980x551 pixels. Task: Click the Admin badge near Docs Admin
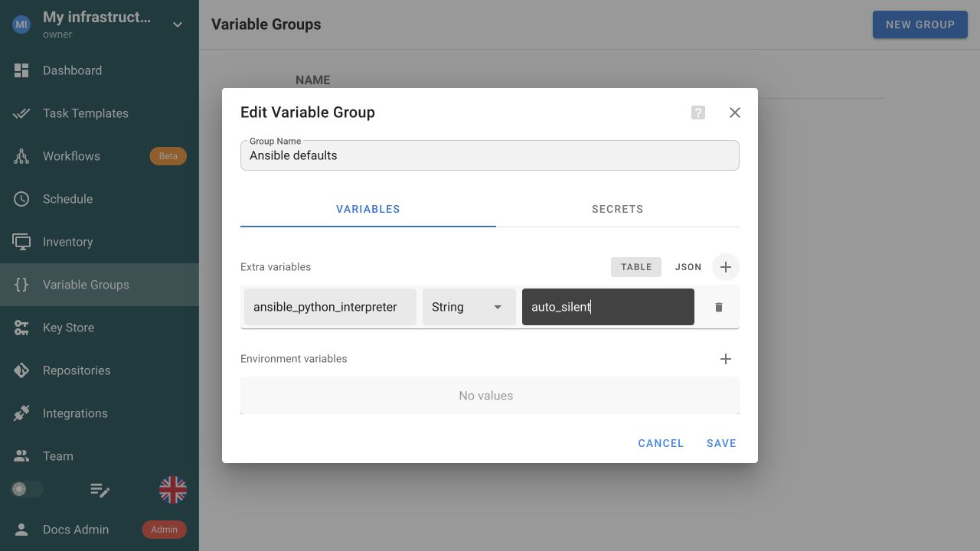164,530
